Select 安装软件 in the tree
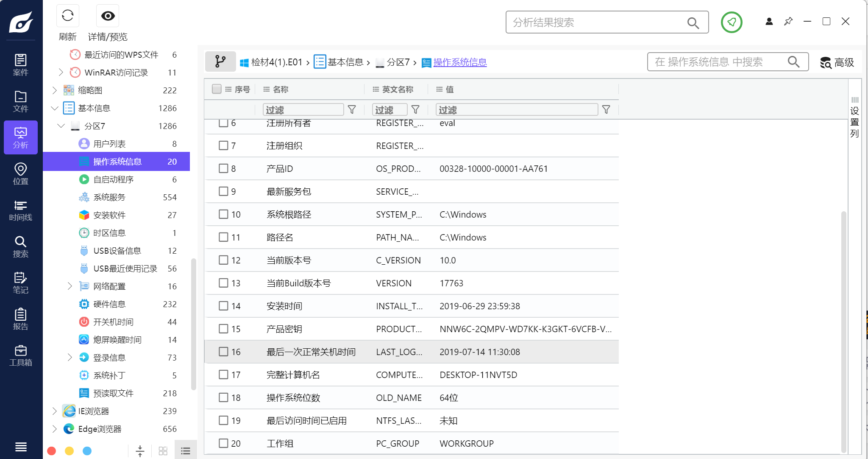The height and width of the screenshot is (459, 868). coord(117,215)
